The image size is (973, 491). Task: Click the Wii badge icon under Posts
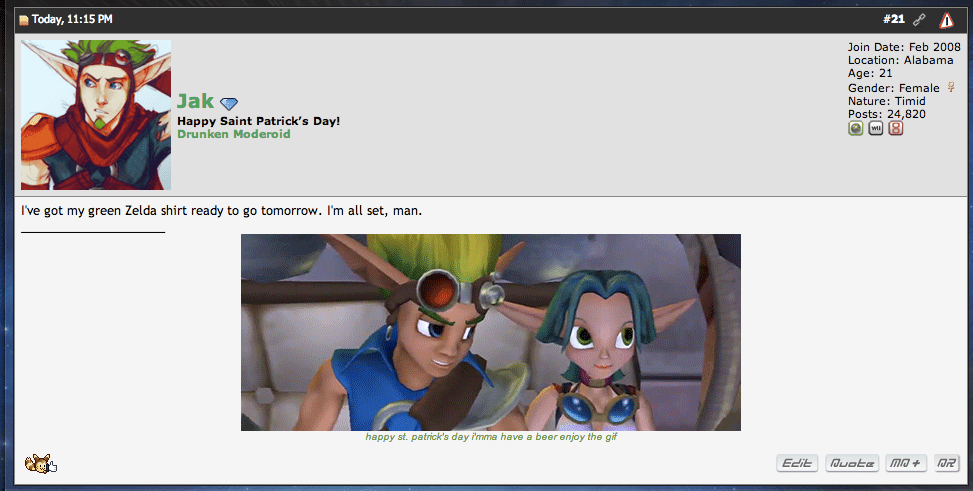[876, 128]
